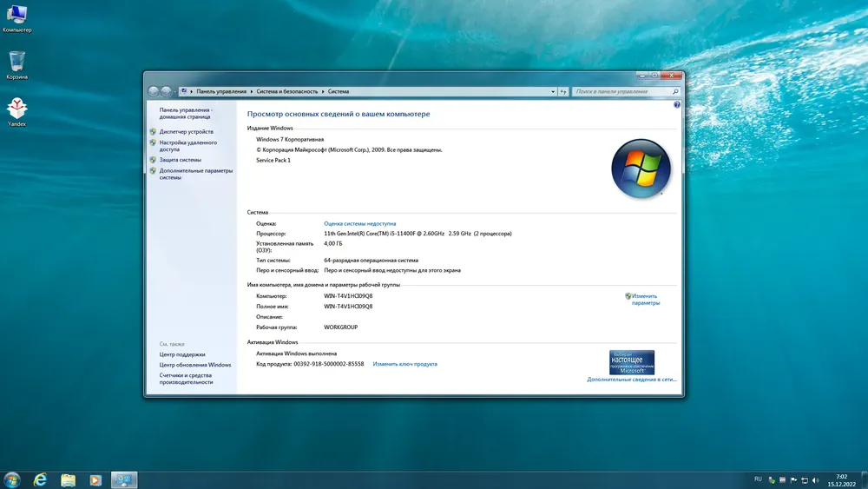868x489 pixels.
Task: Click the RU language indicator
Action: [x=758, y=479]
